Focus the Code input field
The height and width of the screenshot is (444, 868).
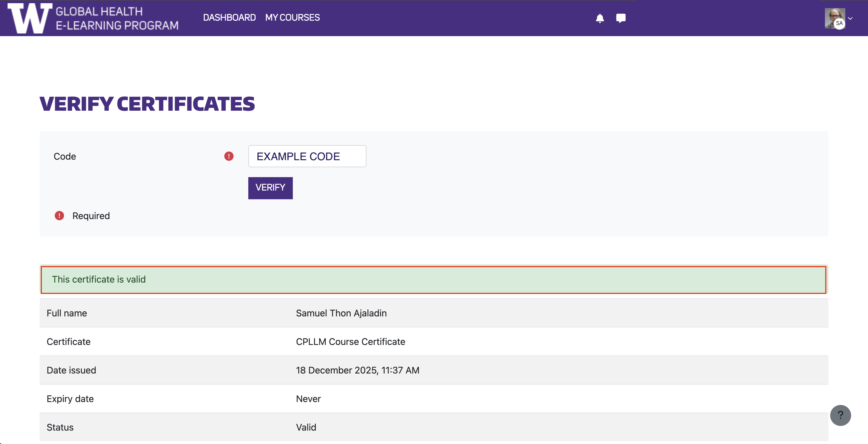pos(307,156)
